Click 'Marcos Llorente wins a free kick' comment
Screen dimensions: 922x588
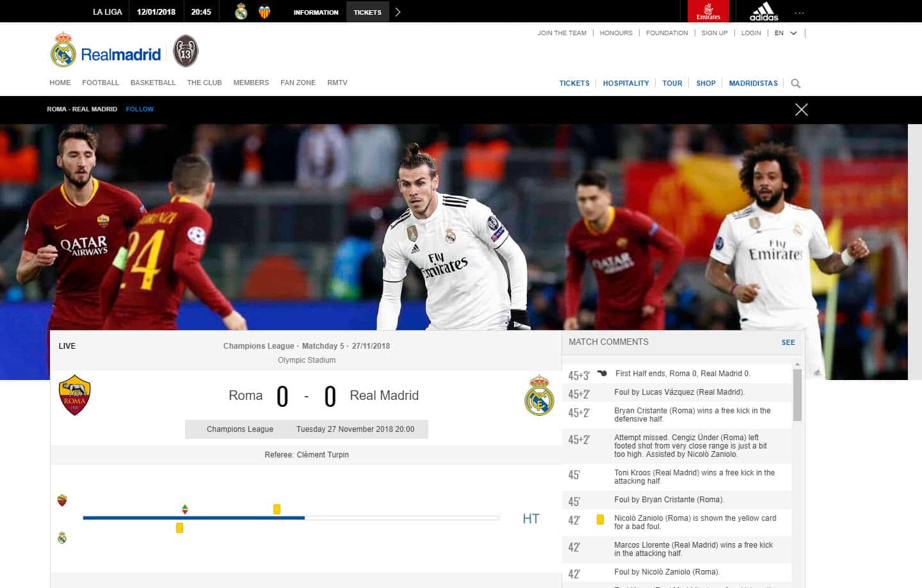(x=693, y=549)
